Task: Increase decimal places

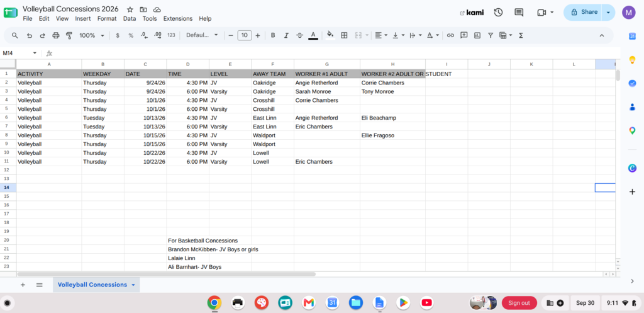Action: (x=157, y=35)
